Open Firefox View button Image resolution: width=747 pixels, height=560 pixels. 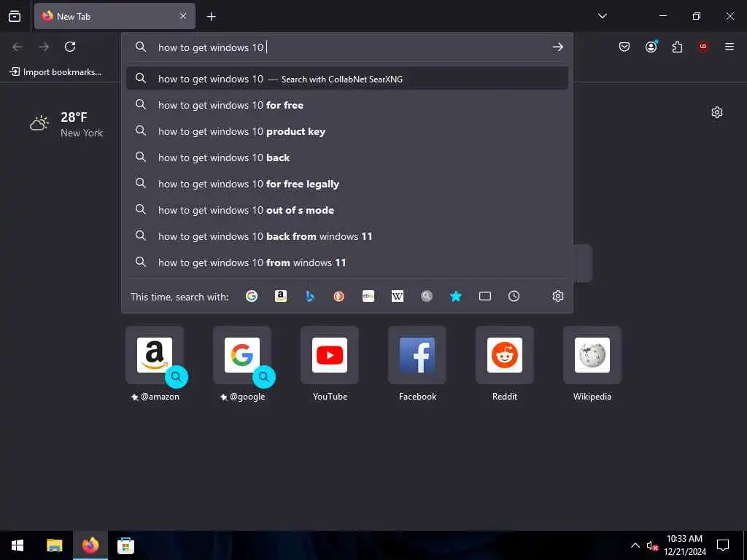pos(15,16)
